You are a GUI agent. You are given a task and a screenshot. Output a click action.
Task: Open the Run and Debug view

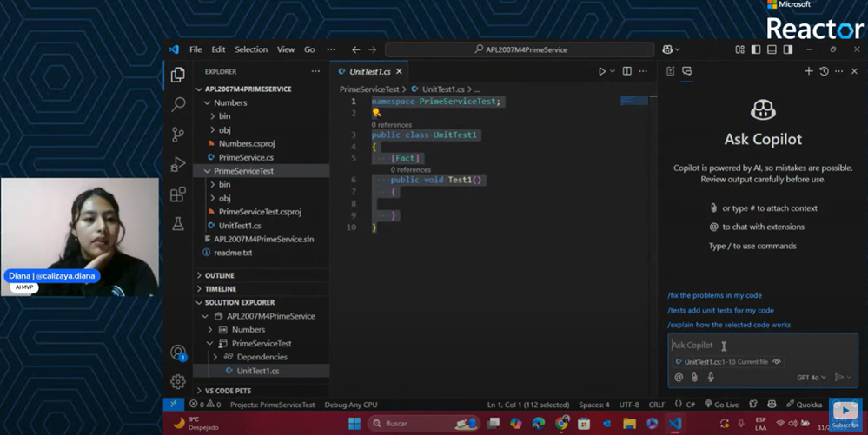click(x=178, y=164)
